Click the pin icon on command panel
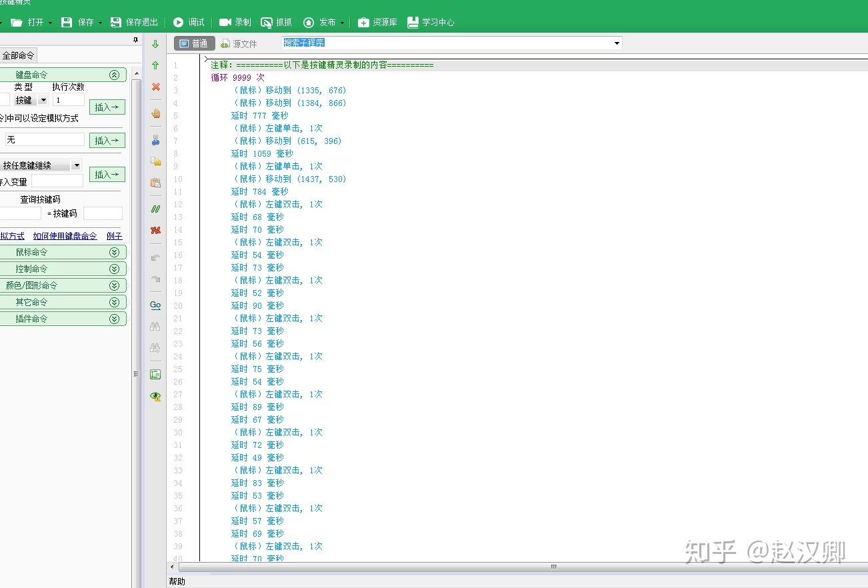 136,40
